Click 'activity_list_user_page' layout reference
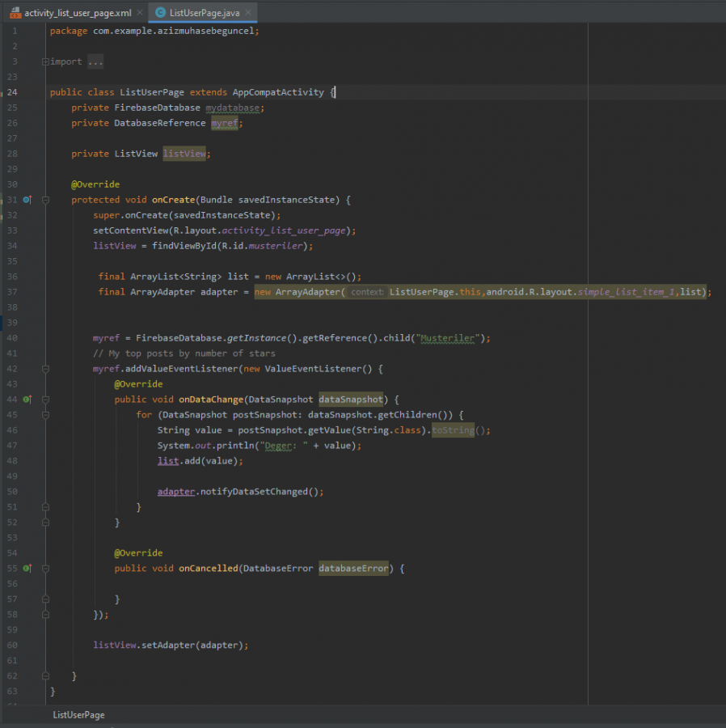This screenshot has width=726, height=728. click(x=284, y=231)
